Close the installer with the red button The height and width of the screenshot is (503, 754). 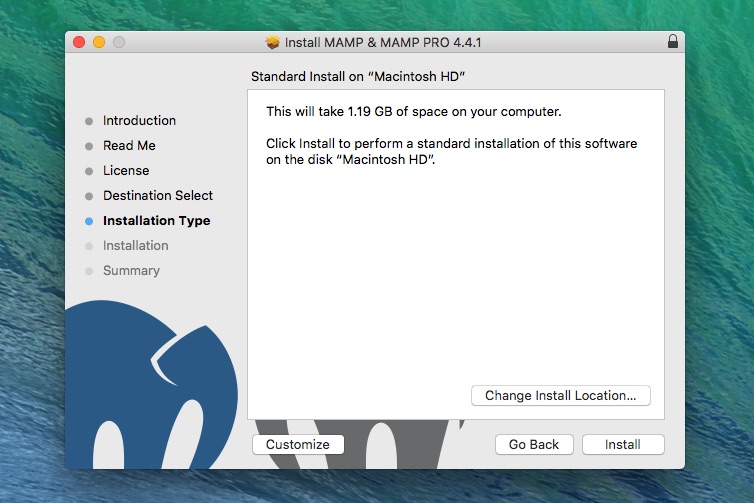(79, 42)
